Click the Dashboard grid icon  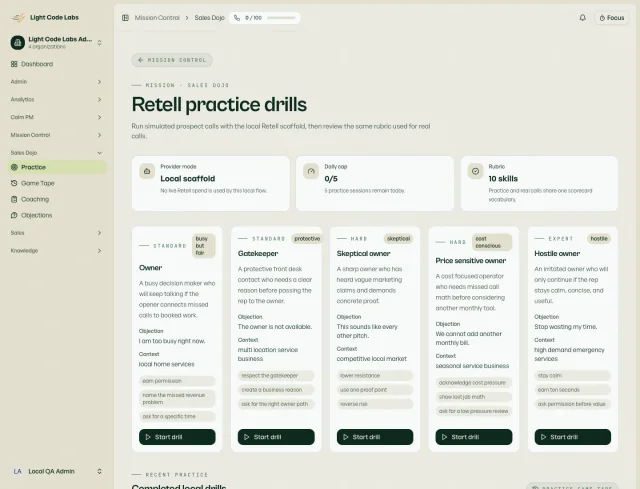[14, 64]
